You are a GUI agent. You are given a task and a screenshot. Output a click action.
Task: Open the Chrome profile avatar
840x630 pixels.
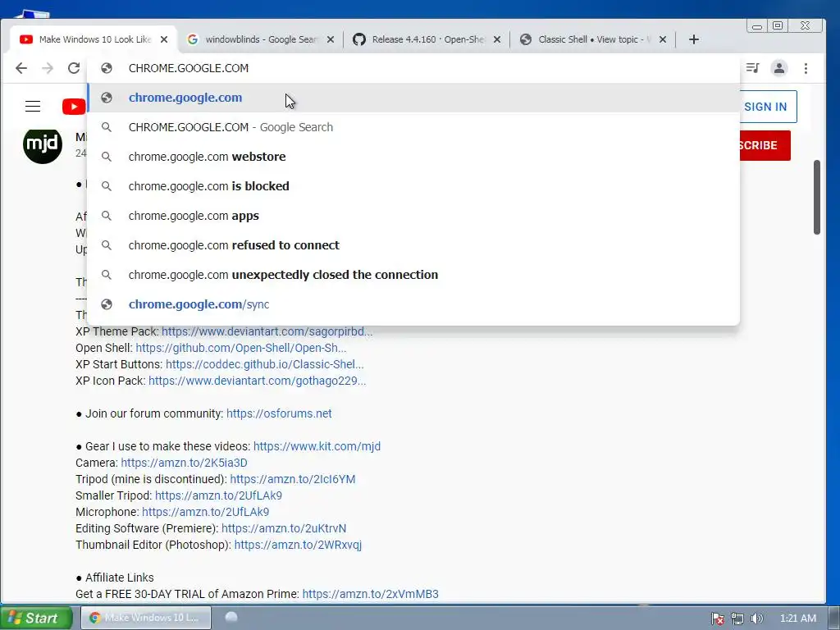(779, 68)
